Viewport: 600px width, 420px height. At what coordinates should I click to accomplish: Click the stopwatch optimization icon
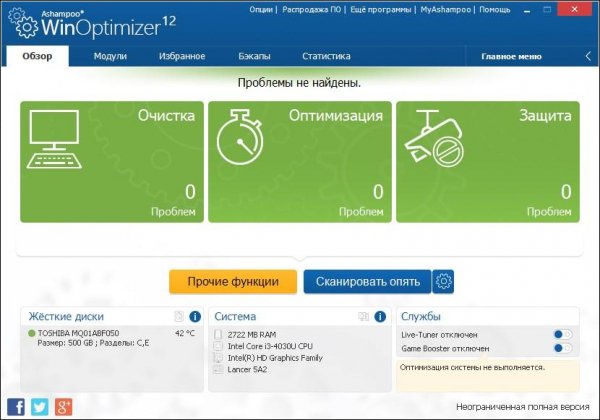(x=240, y=137)
